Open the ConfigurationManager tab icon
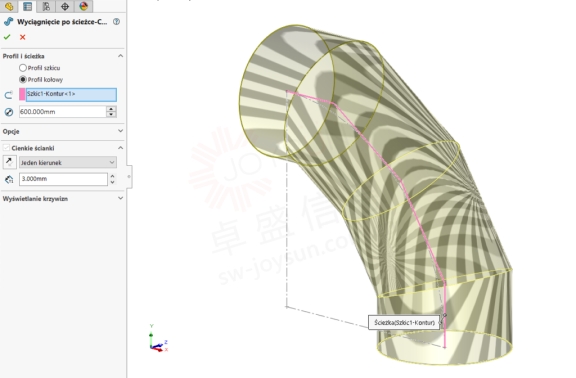Viewport: 576px width, 378px height. click(46, 6)
